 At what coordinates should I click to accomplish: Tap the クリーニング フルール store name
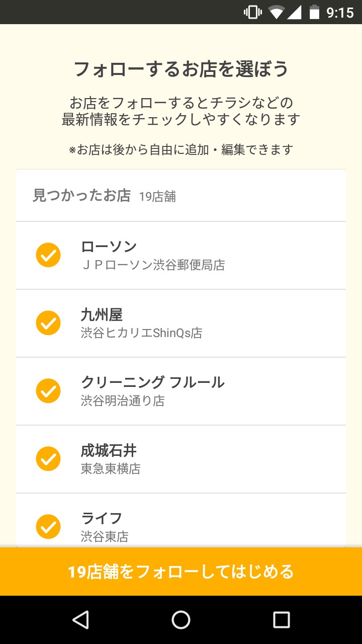152,382
